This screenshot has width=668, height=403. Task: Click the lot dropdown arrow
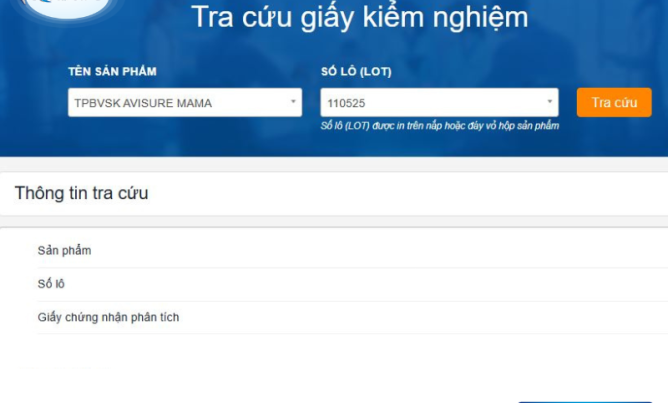pyautogui.click(x=550, y=102)
